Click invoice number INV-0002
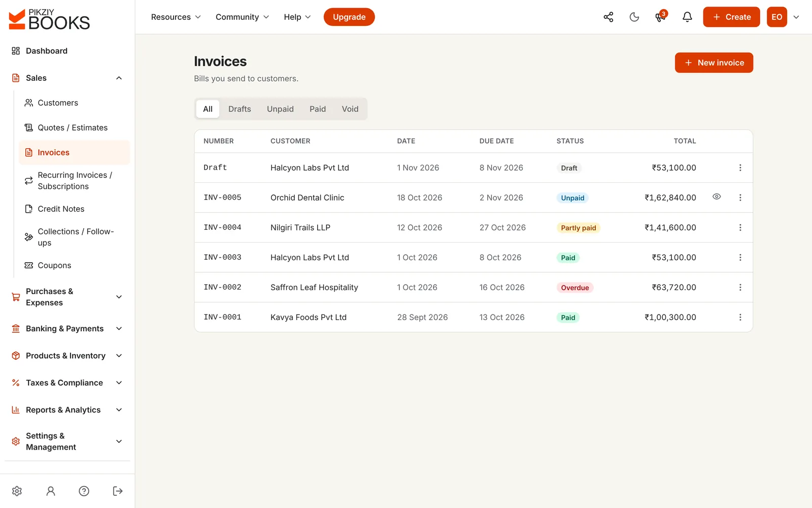Screen dimensions: 812x508 [222, 288]
